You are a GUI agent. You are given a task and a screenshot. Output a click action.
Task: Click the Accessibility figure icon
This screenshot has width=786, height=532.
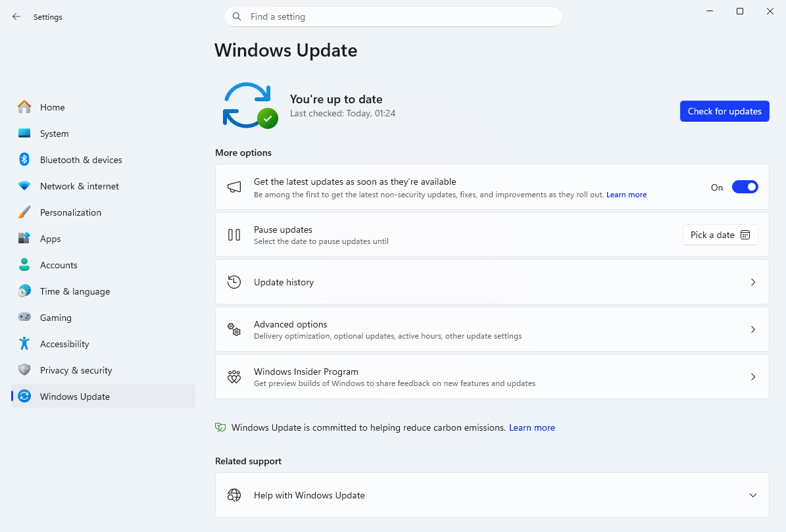[24, 344]
